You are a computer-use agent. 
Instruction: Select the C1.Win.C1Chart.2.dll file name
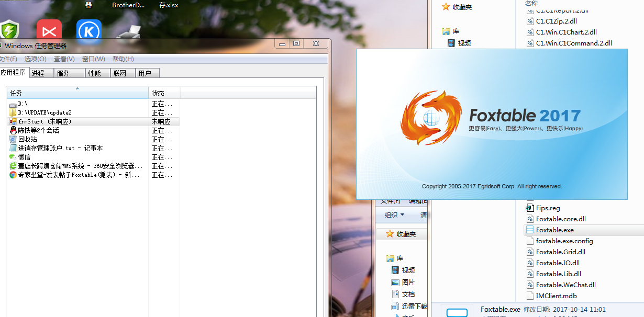coord(567,32)
